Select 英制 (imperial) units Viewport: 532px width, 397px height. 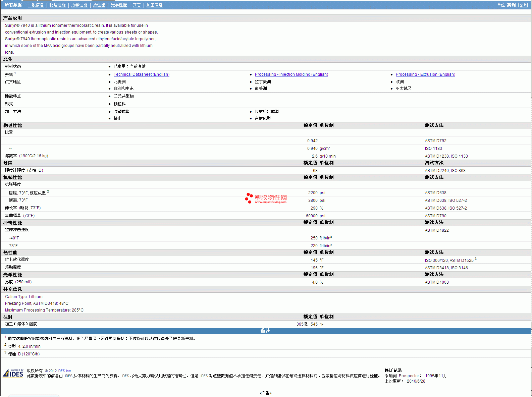[511, 5]
